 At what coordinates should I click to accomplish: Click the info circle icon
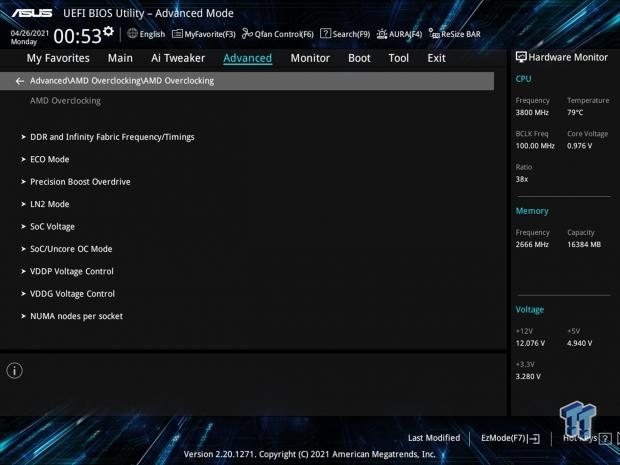(15, 370)
